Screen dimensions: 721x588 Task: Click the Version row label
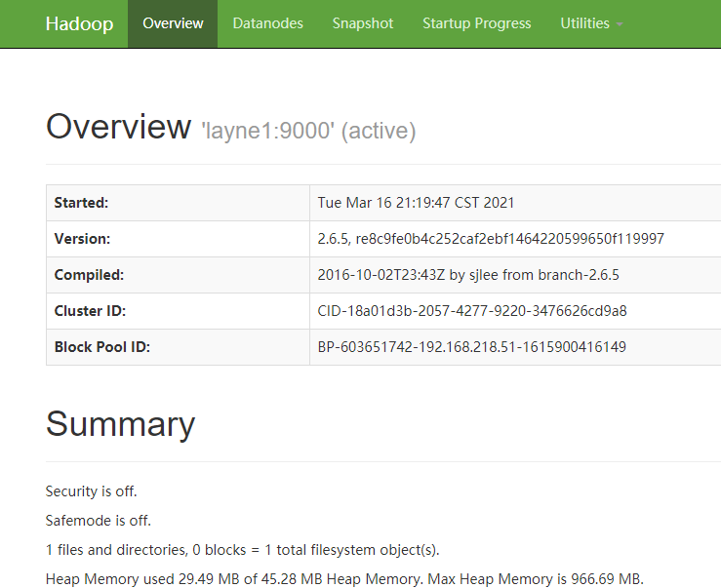click(x=82, y=239)
